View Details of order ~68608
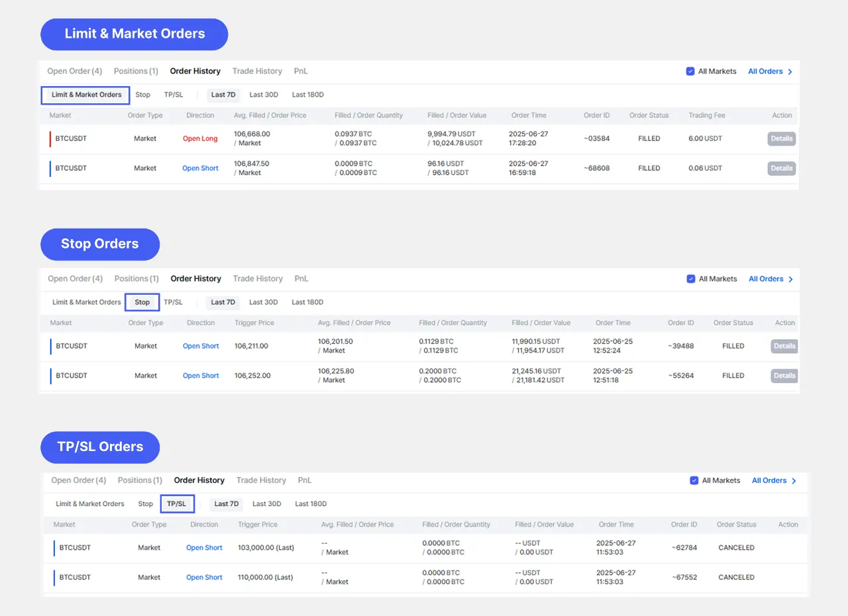Viewport: 848px width, 616px height. pyautogui.click(x=782, y=168)
